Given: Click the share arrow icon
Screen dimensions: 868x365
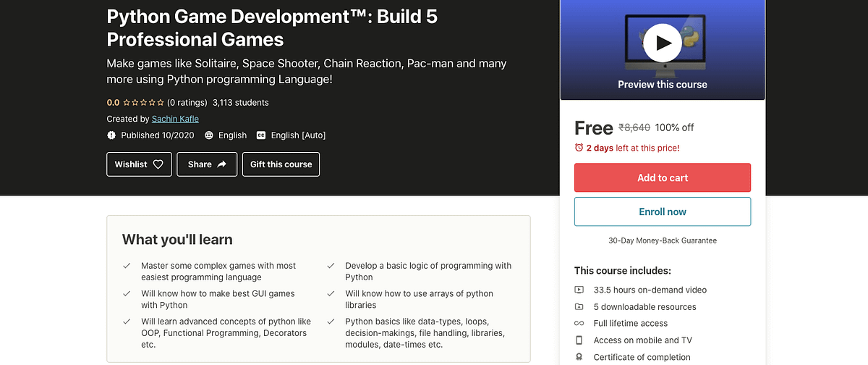Looking at the screenshot, I should [x=221, y=164].
